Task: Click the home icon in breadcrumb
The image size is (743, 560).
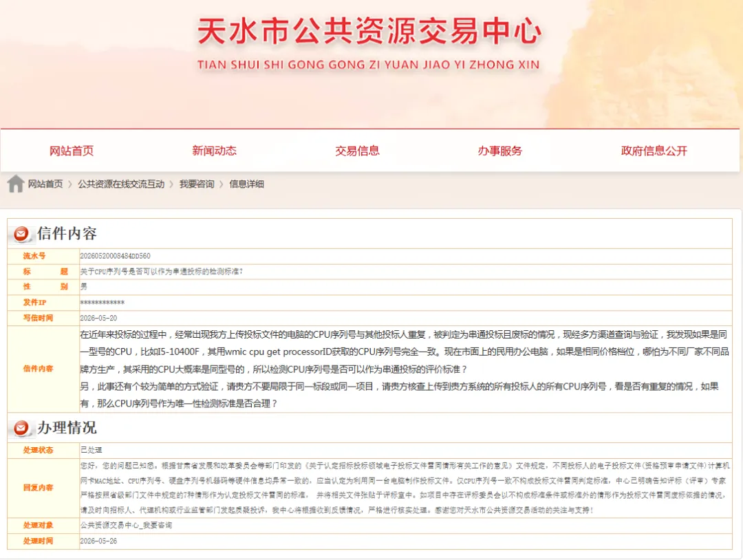Action: [16, 184]
